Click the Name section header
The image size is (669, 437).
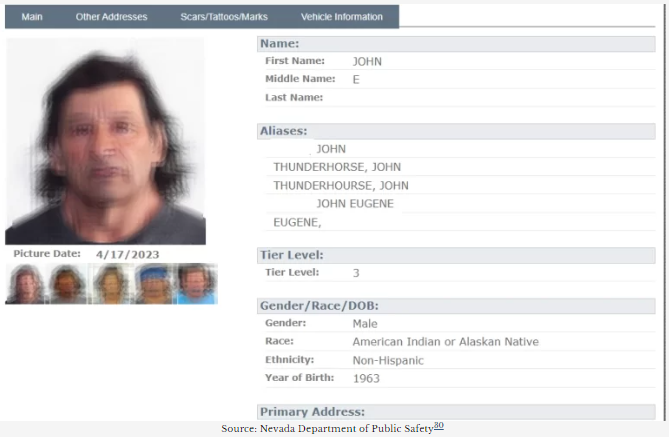456,44
